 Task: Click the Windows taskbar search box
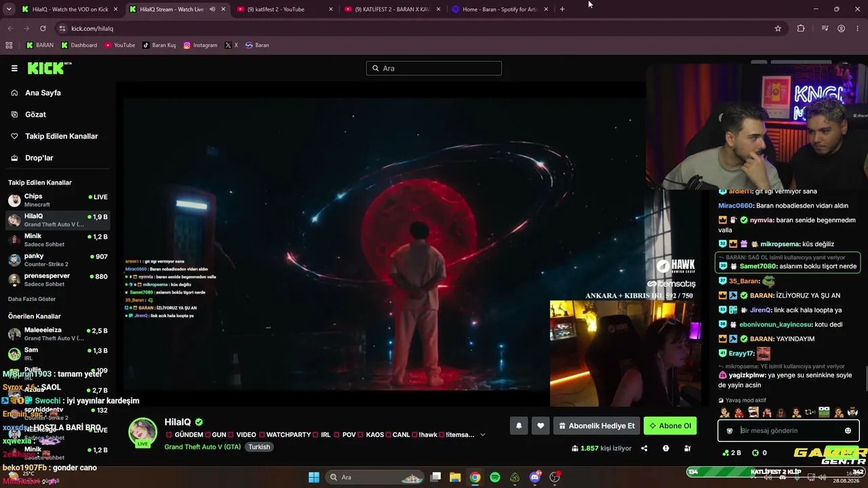(374, 477)
